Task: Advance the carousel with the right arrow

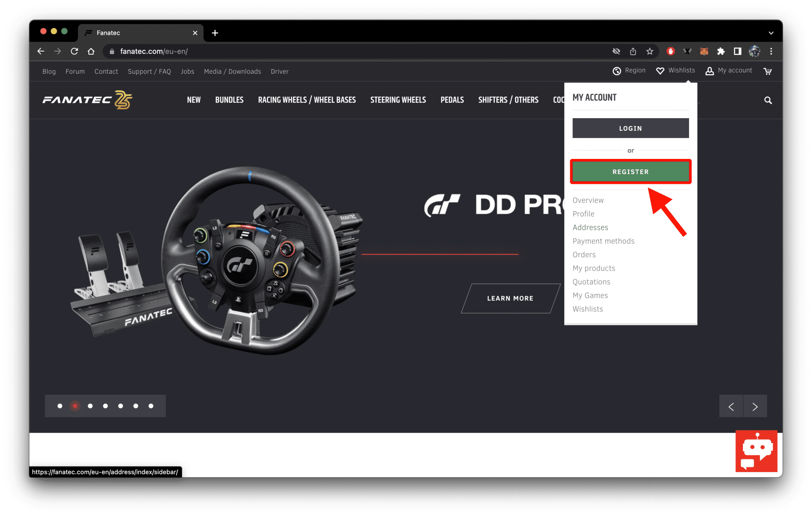Action: point(755,406)
